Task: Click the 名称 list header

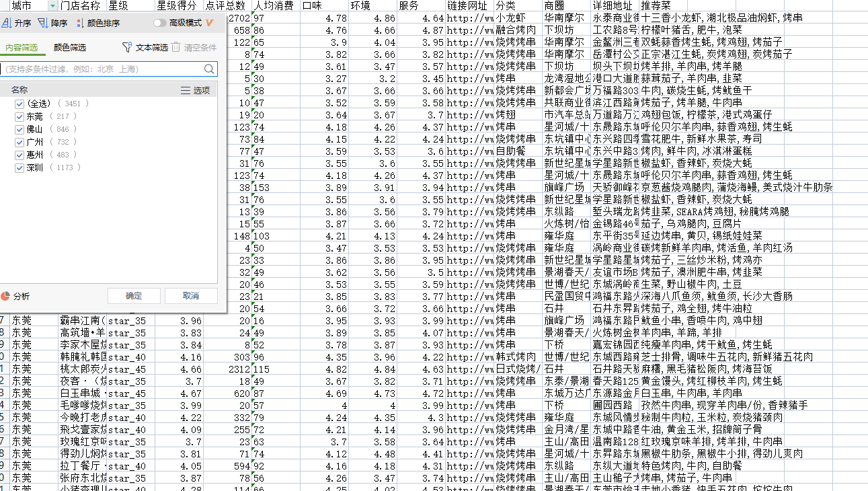Action: (x=19, y=90)
